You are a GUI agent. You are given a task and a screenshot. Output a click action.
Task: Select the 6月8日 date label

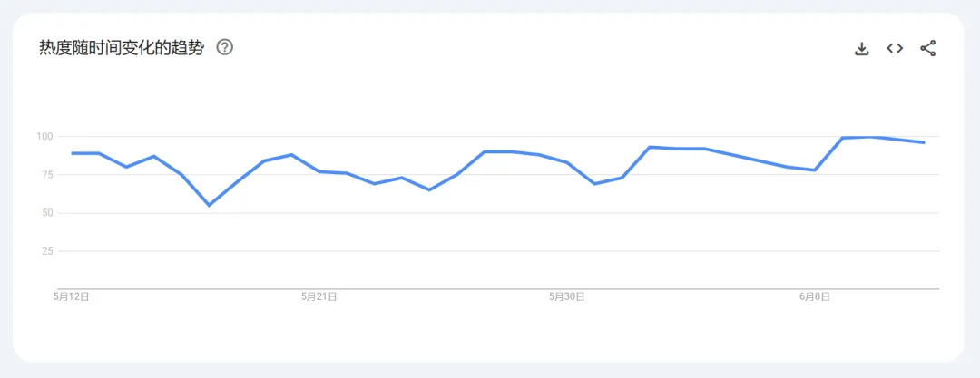(815, 297)
